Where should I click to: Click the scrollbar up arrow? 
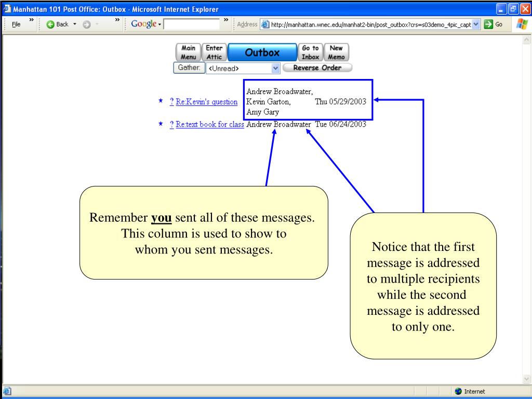pyautogui.click(x=527, y=39)
